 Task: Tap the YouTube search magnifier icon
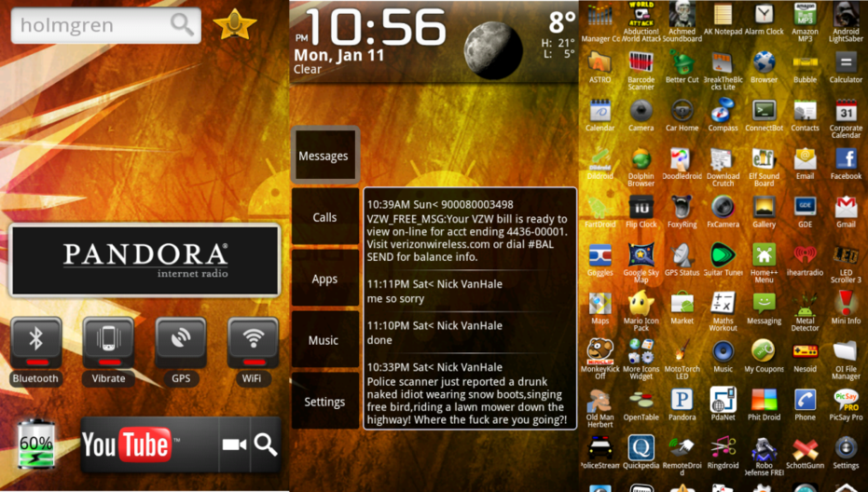coord(266,445)
